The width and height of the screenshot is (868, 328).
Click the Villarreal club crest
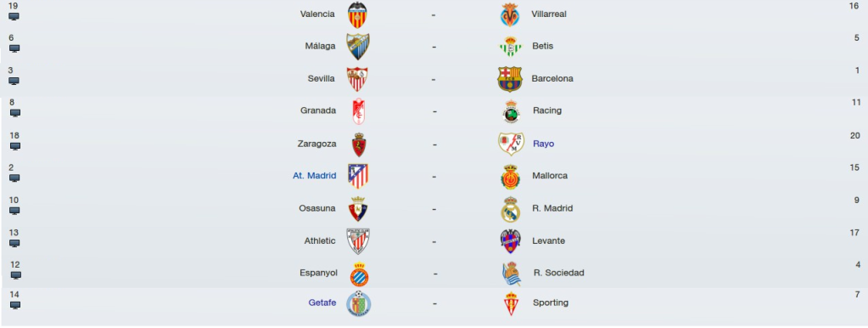(x=510, y=15)
